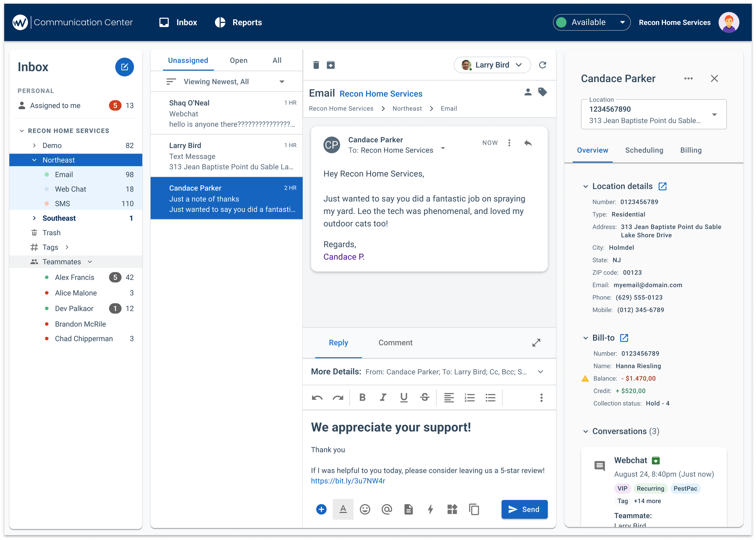Delete conversation with the trash icon
Screen dimensions: 756x540
pyautogui.click(x=316, y=65)
